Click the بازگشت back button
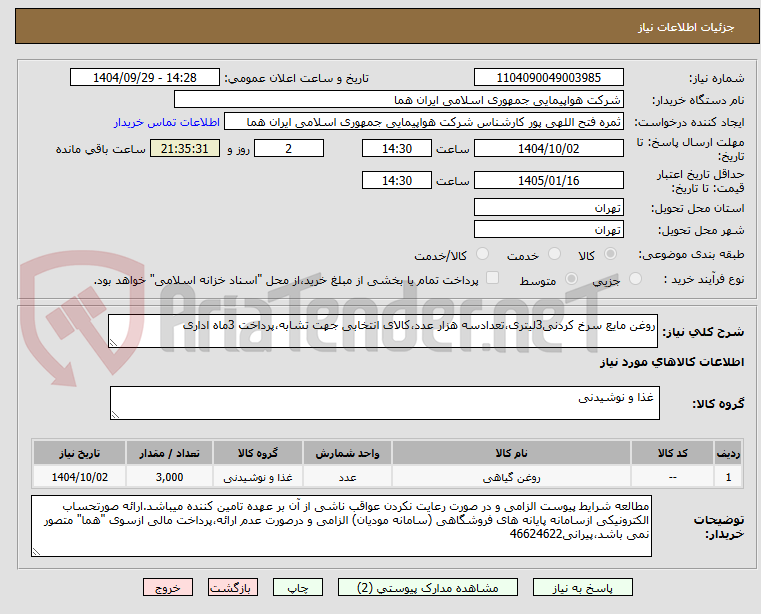Image resolution: width=761 pixels, height=614 pixels. tap(232, 587)
